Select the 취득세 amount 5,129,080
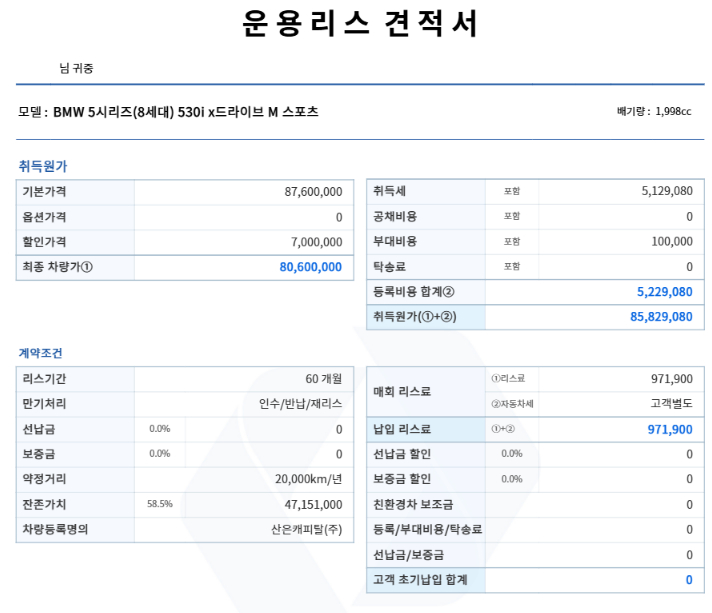Image resolution: width=712 pixels, height=613 pixels. (662, 190)
